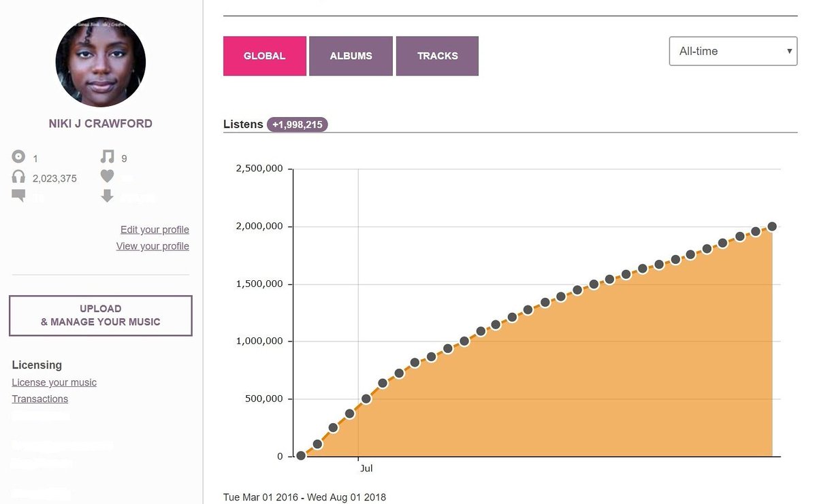Click the Upload & Manage Your Music button

point(101,316)
